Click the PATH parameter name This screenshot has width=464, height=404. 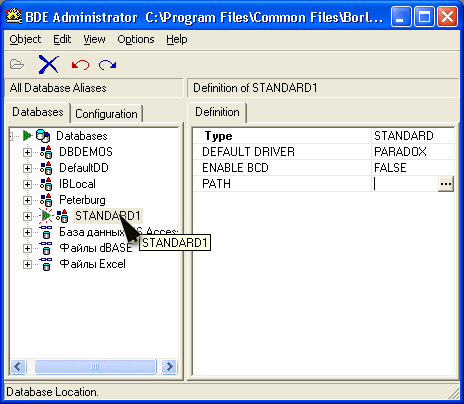216,184
